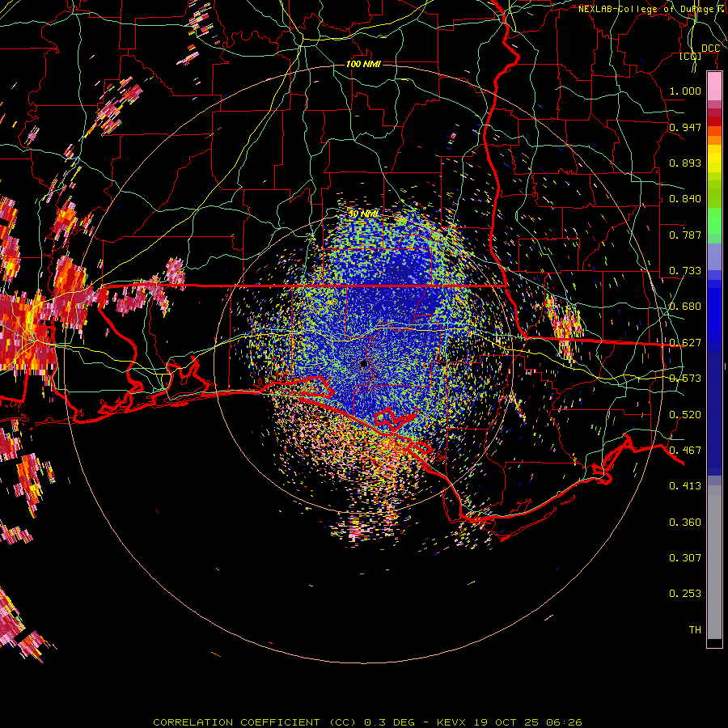The image size is (728, 728).
Task: Click the 0.627 value on the color scale
Action: pyautogui.click(x=685, y=343)
